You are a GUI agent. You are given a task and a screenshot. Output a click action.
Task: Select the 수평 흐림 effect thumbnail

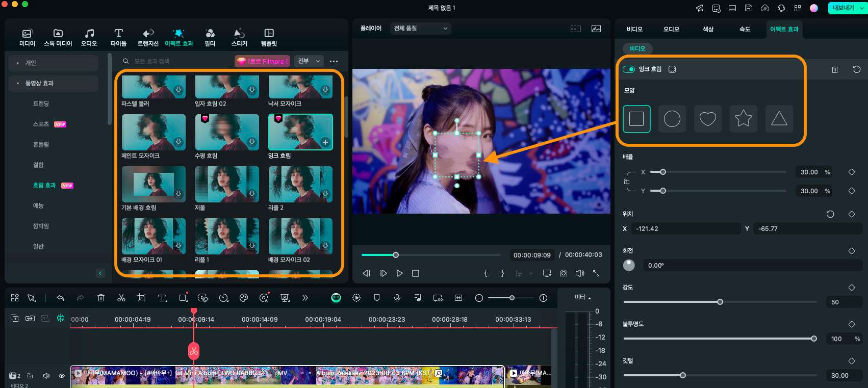(227, 132)
